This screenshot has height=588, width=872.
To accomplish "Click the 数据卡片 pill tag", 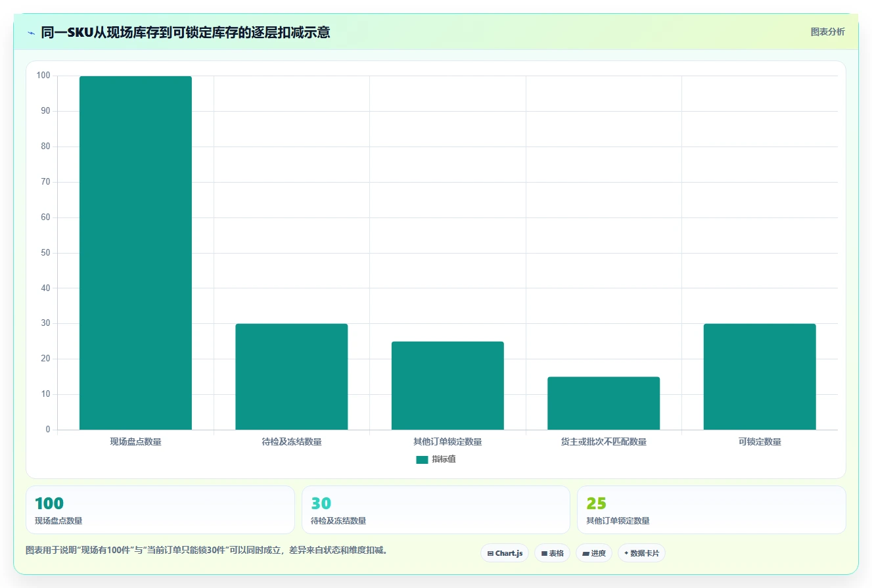I will coord(641,553).
